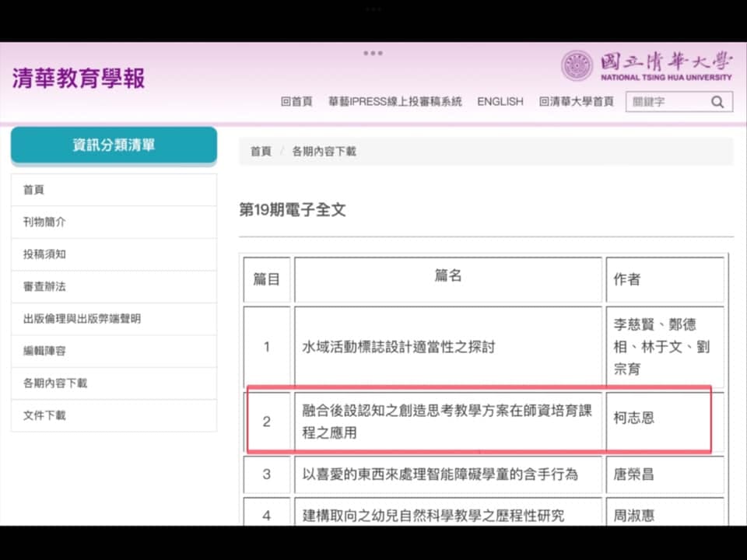Click row number 1 cell
Image resolution: width=747 pixels, height=560 pixels.
266,347
